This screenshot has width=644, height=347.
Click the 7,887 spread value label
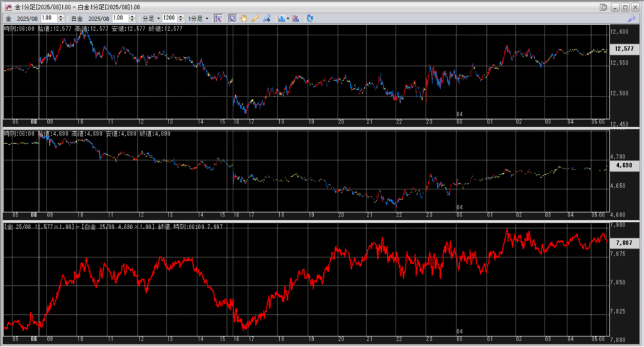tap(624, 242)
